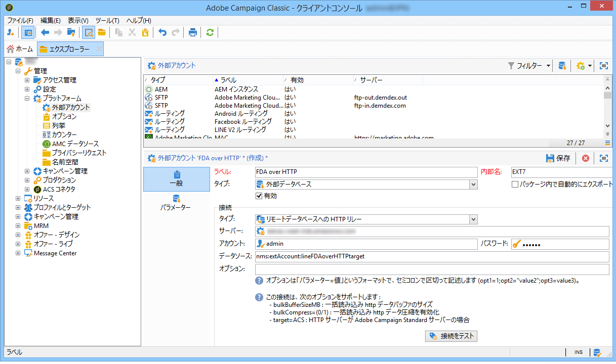Click the 接続をテスト button

pos(451,336)
